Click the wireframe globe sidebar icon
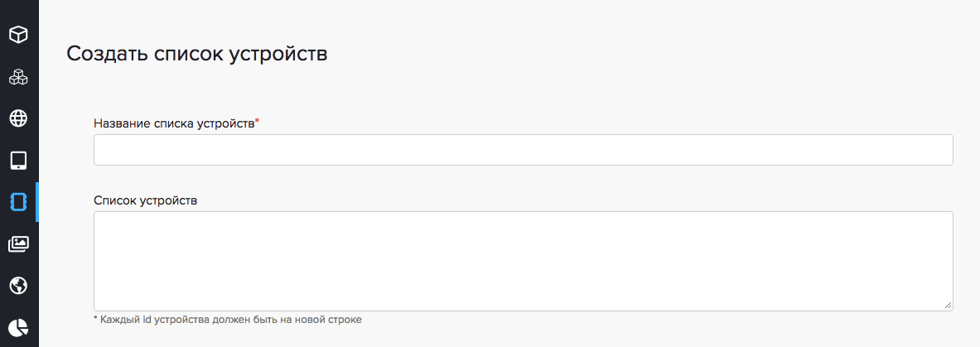 (x=18, y=118)
